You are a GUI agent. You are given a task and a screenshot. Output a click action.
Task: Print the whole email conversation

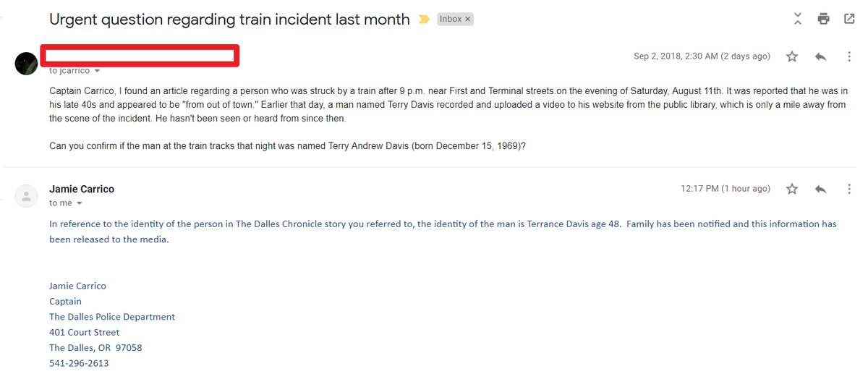point(823,19)
